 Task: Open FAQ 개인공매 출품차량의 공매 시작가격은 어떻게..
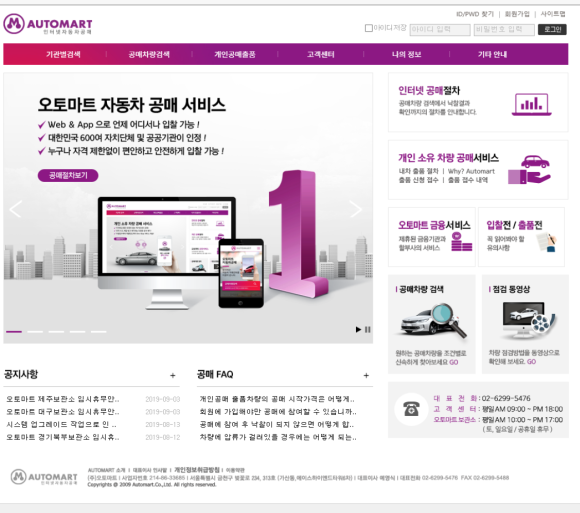pos(277,399)
